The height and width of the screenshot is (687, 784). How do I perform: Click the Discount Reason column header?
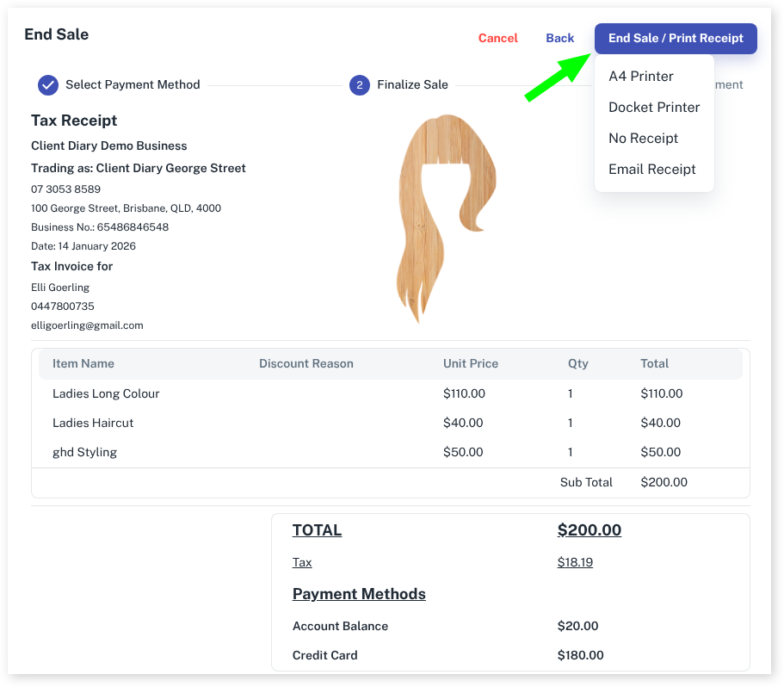click(306, 363)
